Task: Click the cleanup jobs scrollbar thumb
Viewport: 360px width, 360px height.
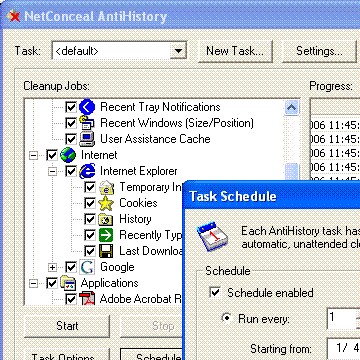Action: pos(292,172)
